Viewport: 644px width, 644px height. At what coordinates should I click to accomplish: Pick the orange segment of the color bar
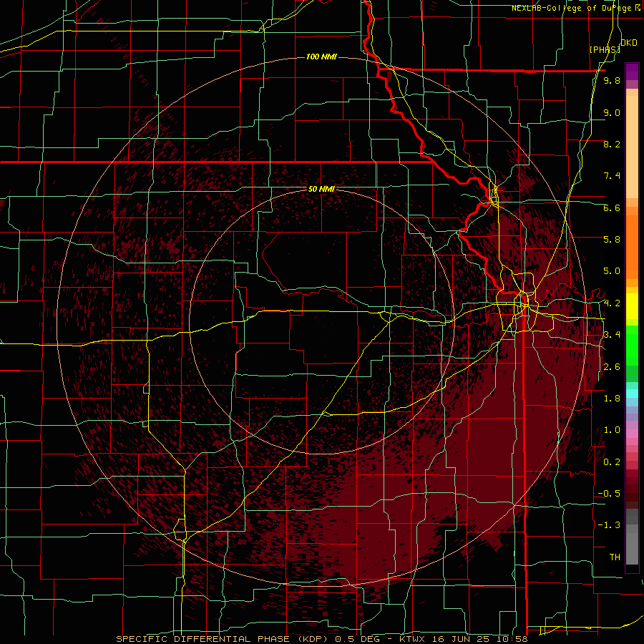632,246
